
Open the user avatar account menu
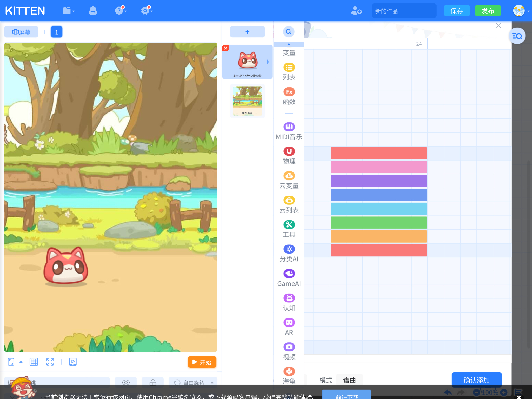pos(519,11)
